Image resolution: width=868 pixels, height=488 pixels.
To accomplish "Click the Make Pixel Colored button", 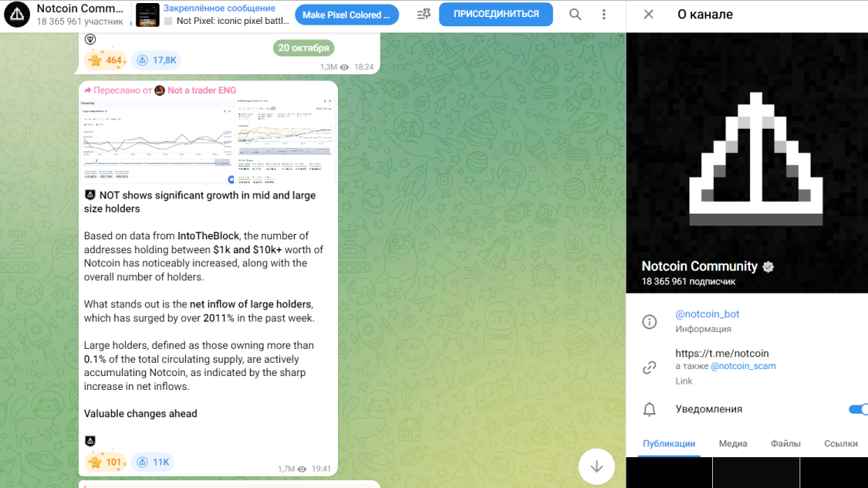I will 346,15.
